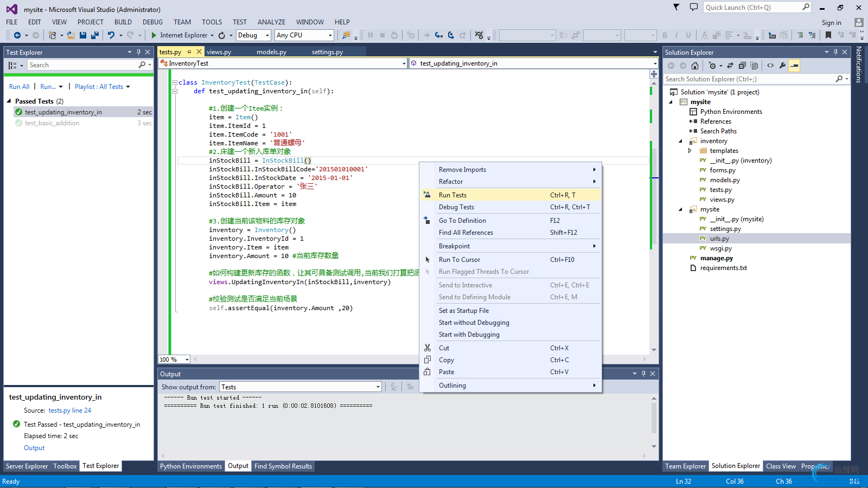Viewport: 868px width, 488px height.
Task: Click the Notifications side tab
Action: (858, 64)
